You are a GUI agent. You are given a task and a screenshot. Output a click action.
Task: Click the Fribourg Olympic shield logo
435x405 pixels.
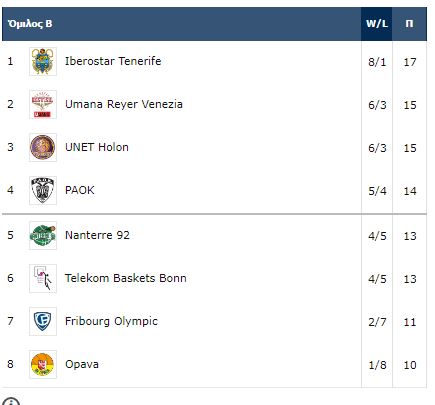tap(43, 321)
